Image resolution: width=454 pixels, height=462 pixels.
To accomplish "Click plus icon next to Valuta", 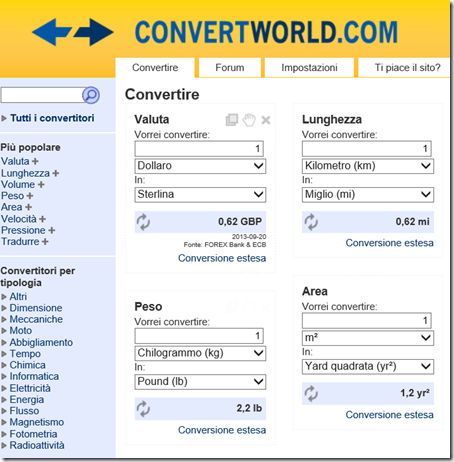I will [x=35, y=161].
